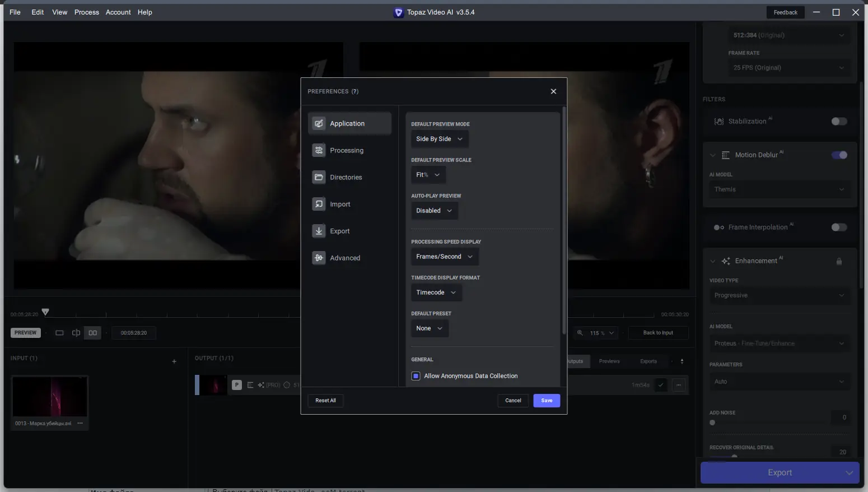Disable the Motion Deblur switch
The height and width of the screenshot is (492, 868).
click(839, 155)
